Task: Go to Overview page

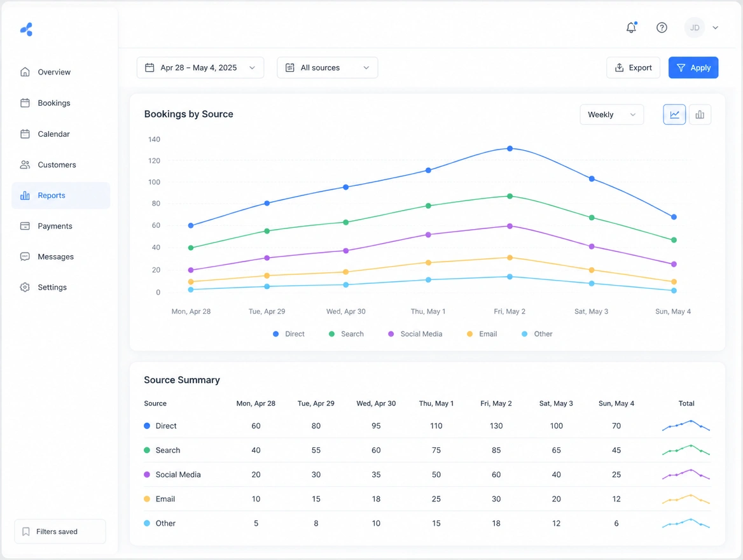Action: pos(60,72)
